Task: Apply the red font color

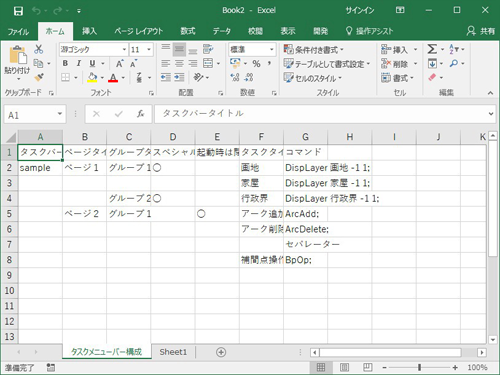Action: (113, 78)
